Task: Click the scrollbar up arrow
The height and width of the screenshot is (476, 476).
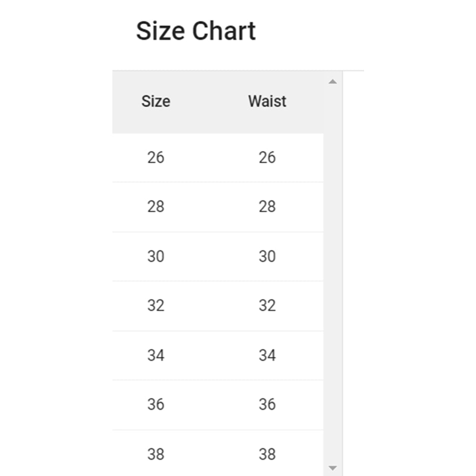Action: 333,81
